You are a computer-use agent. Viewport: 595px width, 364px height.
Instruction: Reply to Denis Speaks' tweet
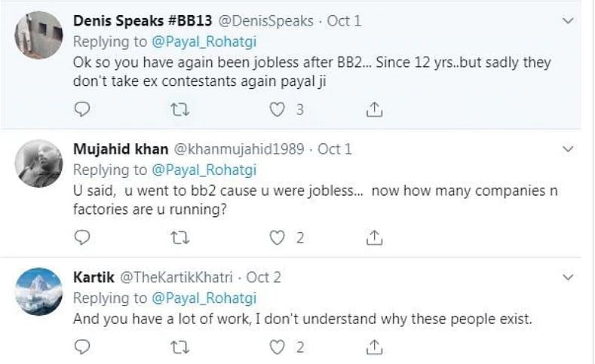(x=82, y=110)
